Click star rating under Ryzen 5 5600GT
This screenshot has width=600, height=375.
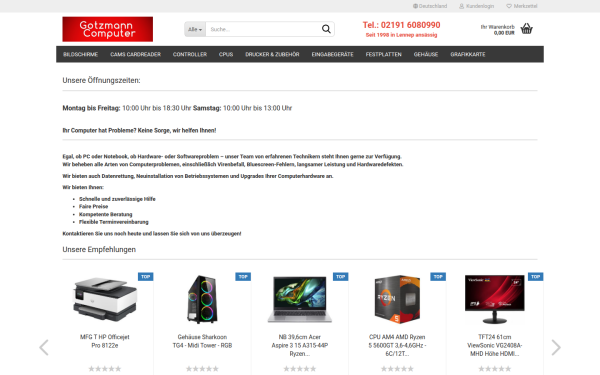pos(397,368)
